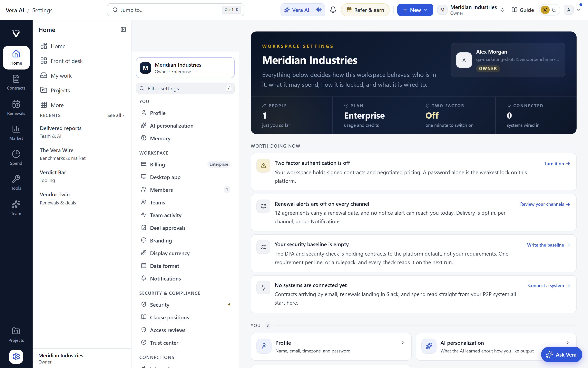
Task: Switch to dark theme
Action: [554, 10]
